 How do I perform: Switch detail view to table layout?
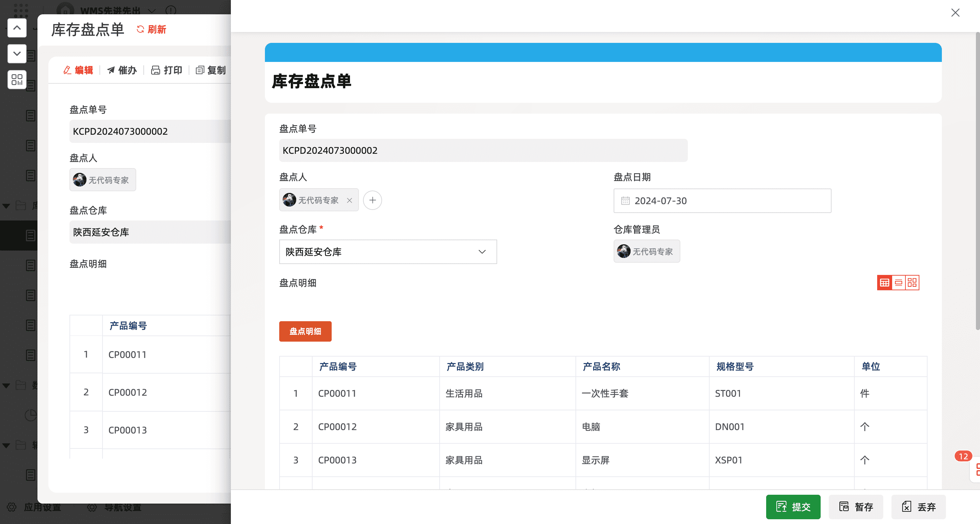click(885, 282)
